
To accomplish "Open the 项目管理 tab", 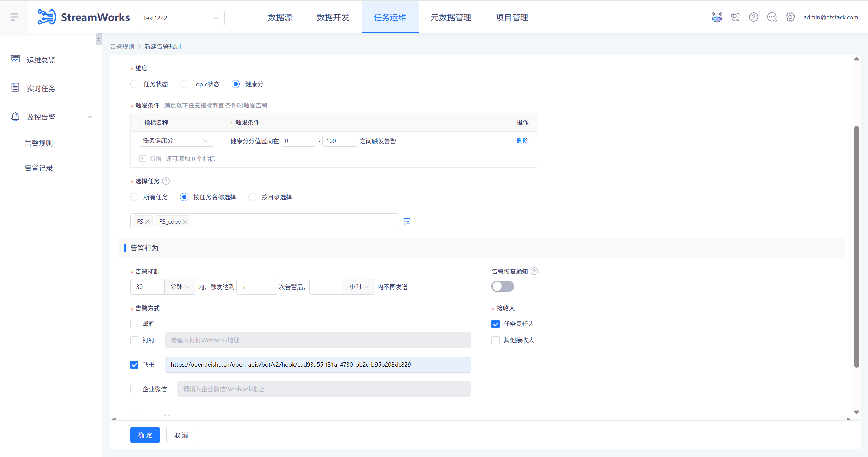I will point(512,17).
